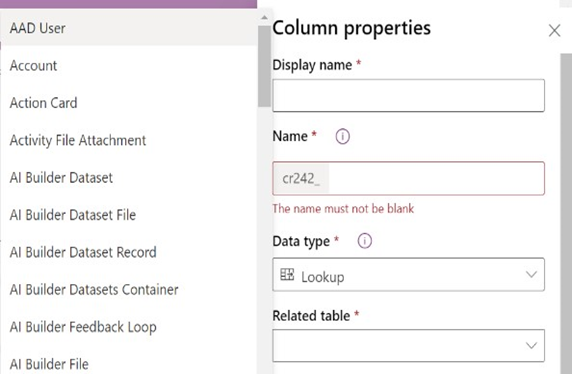
Task: Click the Display name input field
Action: point(409,96)
